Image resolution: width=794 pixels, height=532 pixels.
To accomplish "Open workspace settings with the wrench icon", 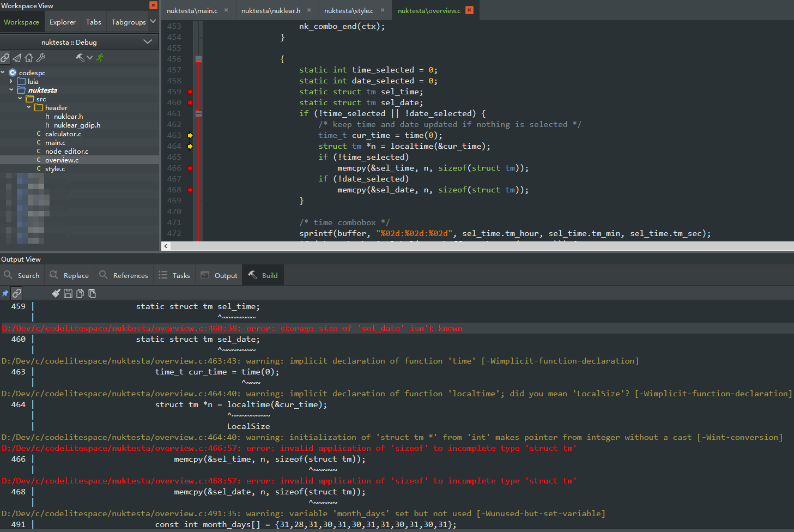I will pyautogui.click(x=41, y=57).
